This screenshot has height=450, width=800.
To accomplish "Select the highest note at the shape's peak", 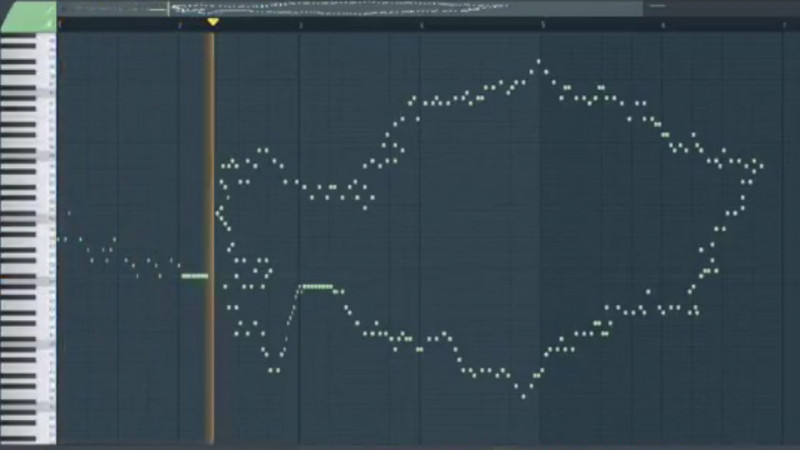I will click(538, 61).
